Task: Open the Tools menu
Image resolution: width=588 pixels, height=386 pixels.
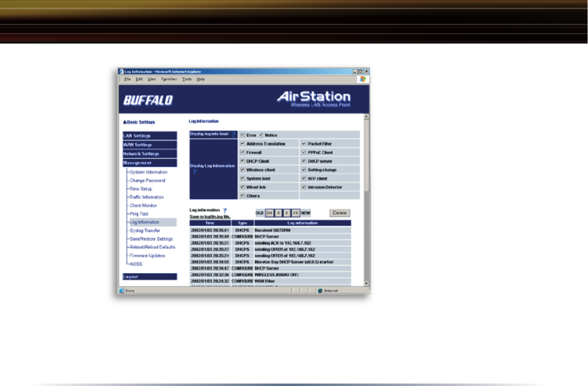Action: tap(187, 79)
